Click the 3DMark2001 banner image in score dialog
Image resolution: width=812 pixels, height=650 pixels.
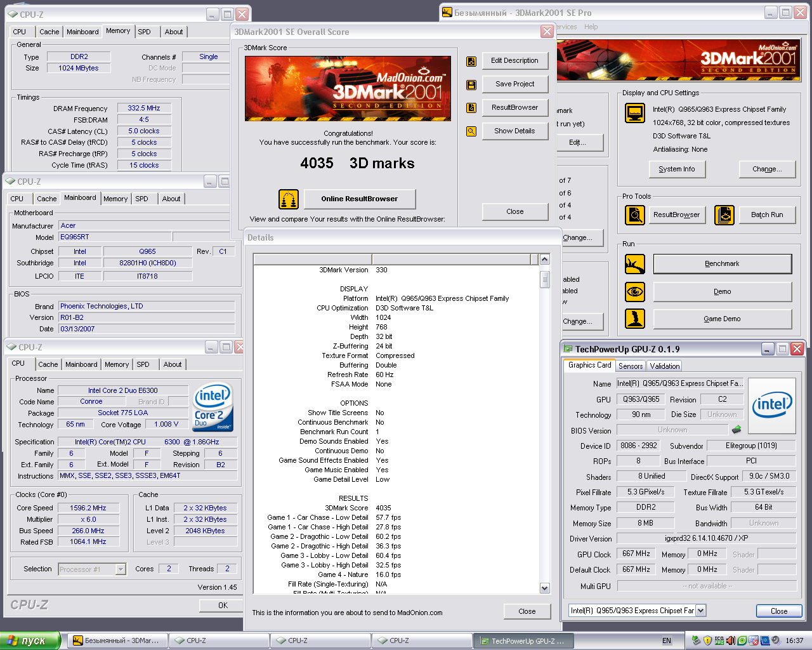point(348,89)
